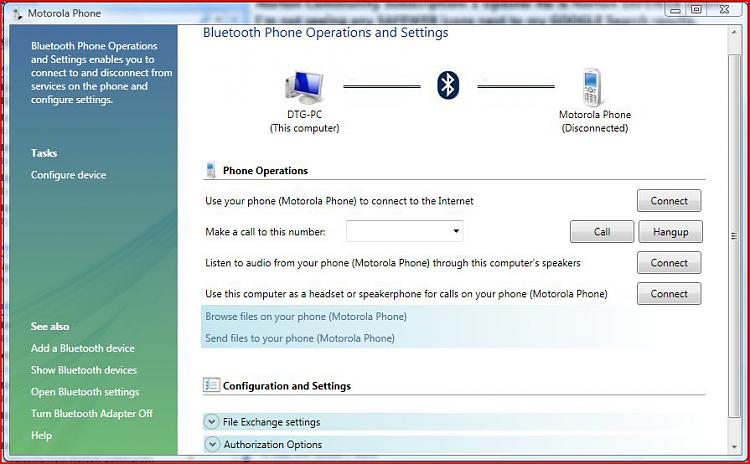This screenshot has width=750, height=464.
Task: Click the Configuration and Settings list icon
Action: (211, 385)
